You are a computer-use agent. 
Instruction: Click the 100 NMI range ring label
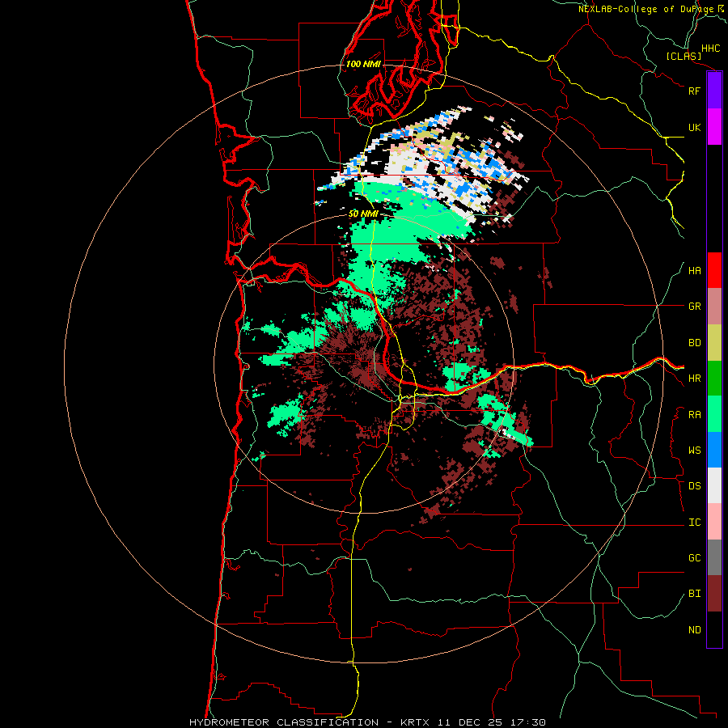point(363,64)
